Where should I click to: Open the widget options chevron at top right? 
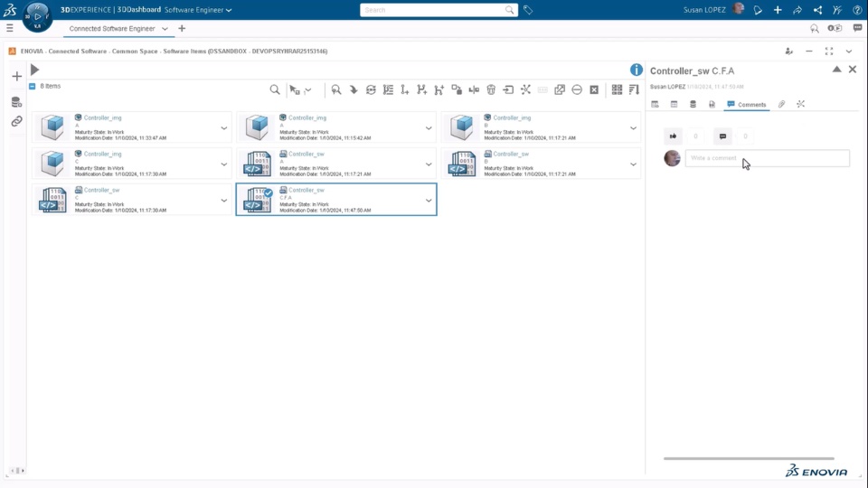[x=849, y=52]
